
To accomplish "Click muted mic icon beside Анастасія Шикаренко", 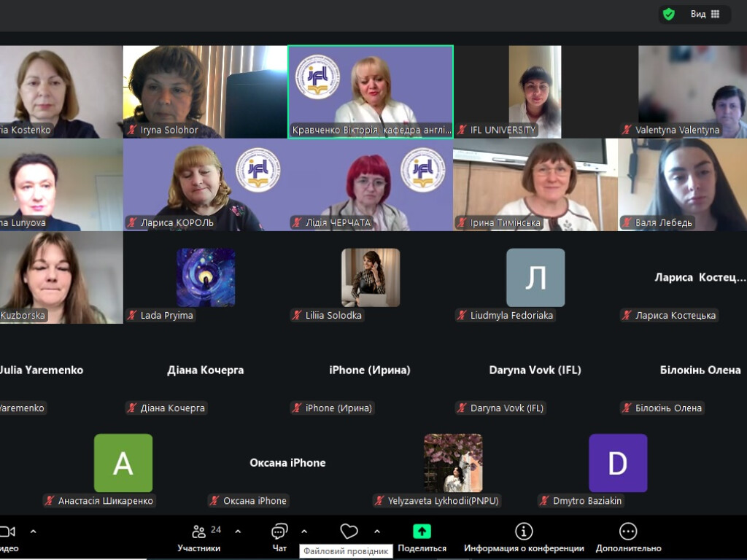I will click(50, 501).
